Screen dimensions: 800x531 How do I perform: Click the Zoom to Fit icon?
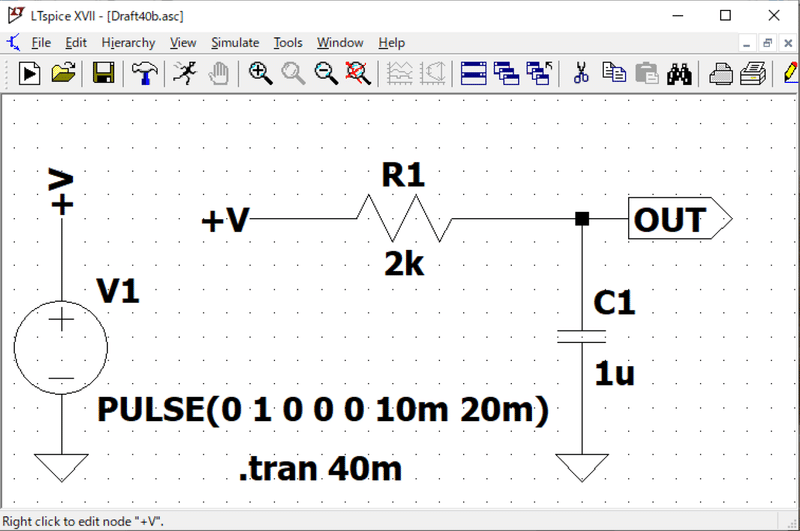click(358, 74)
